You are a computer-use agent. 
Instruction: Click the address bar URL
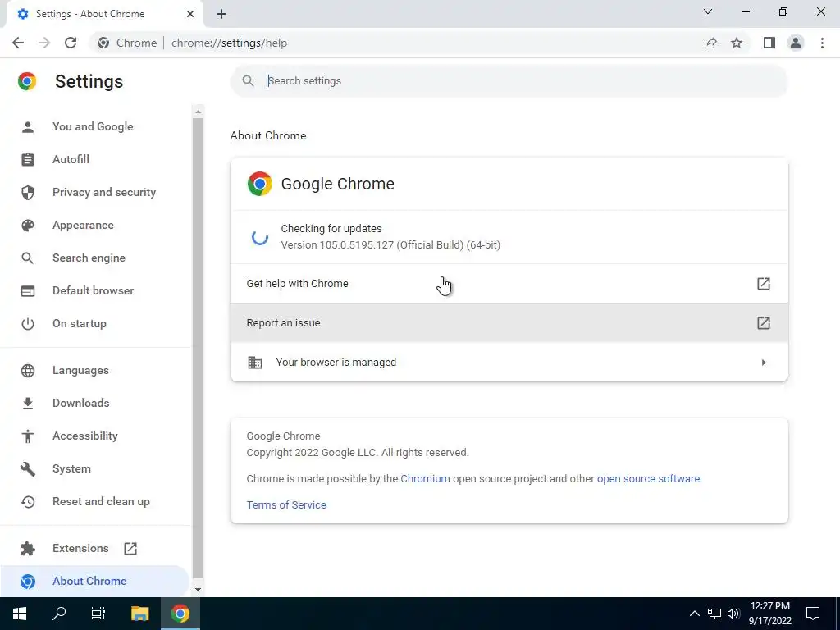tap(230, 43)
